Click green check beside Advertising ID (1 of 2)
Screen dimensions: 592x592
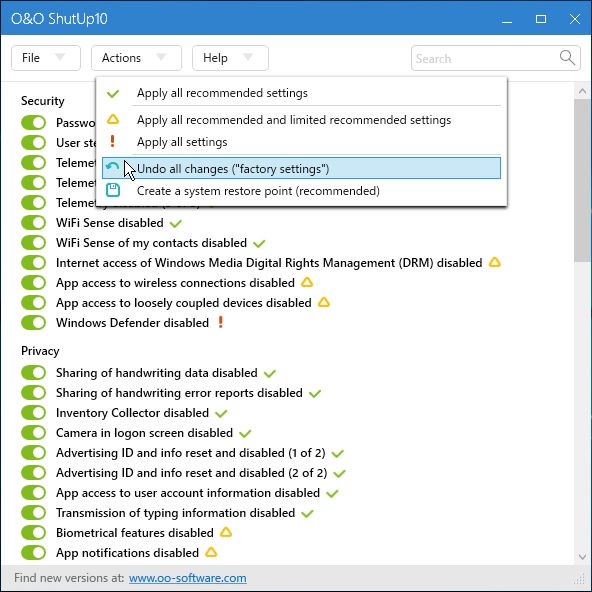[x=338, y=454]
